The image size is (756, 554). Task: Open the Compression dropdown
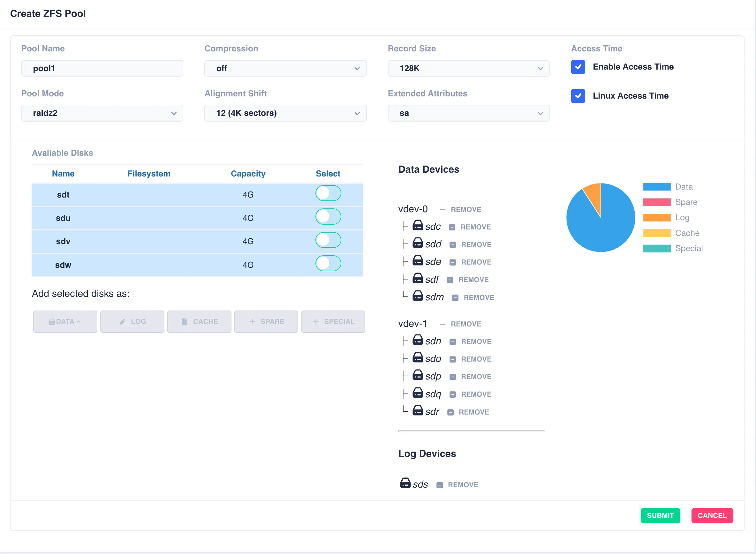285,68
